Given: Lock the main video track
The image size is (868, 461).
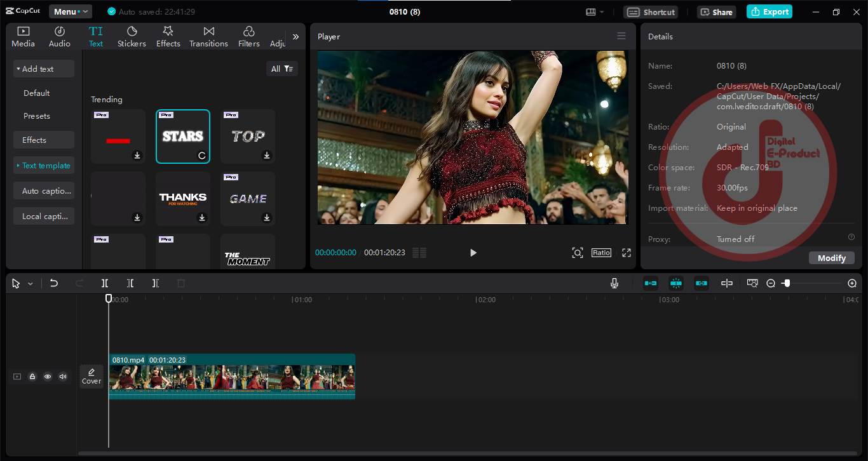Looking at the screenshot, I should [x=32, y=377].
